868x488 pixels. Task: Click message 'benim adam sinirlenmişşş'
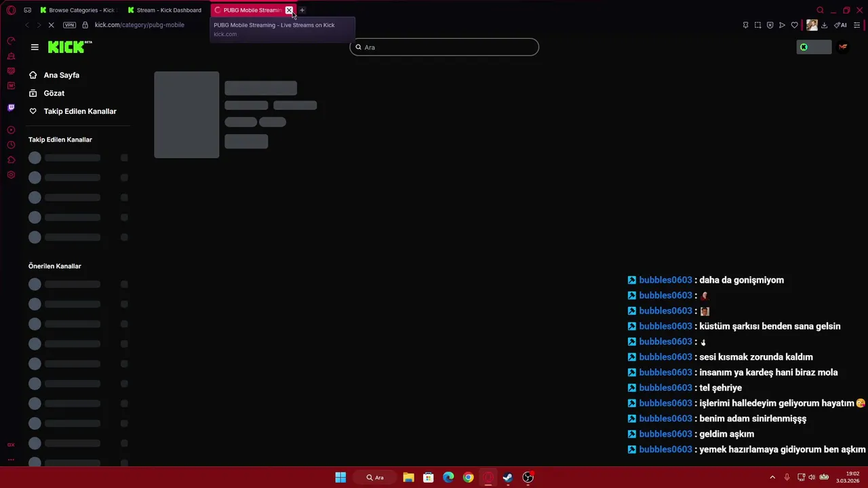click(753, 418)
